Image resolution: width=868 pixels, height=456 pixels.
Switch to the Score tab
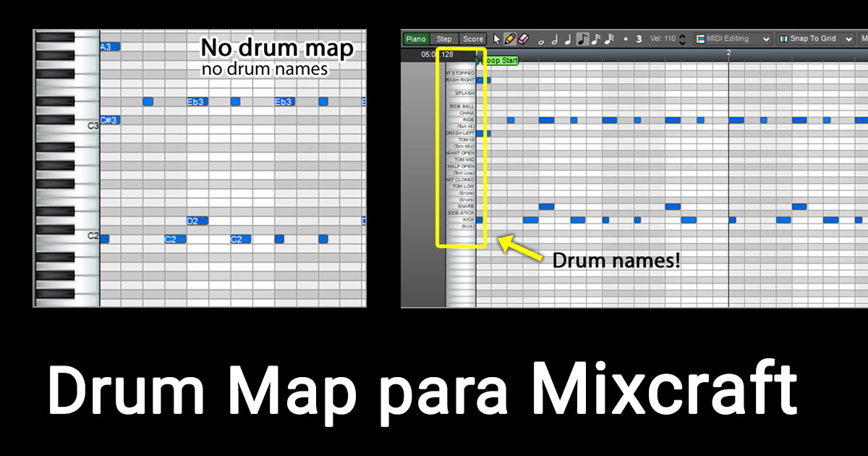473,39
